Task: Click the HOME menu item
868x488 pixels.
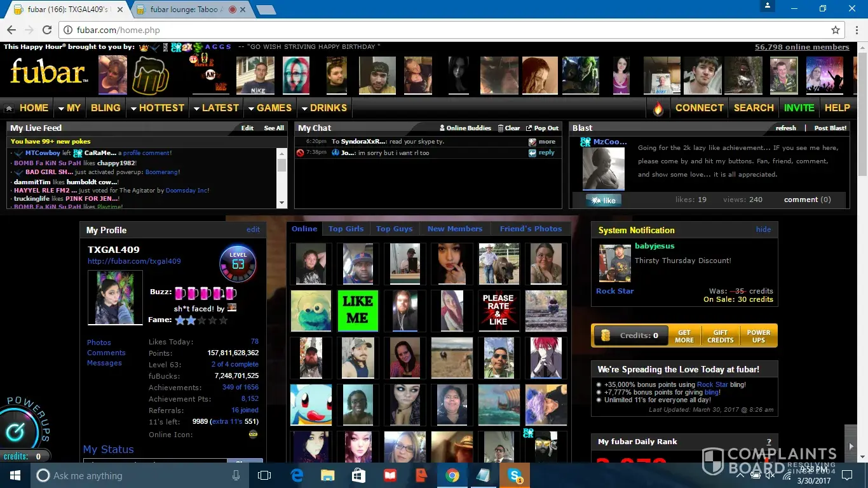Action: [x=34, y=108]
